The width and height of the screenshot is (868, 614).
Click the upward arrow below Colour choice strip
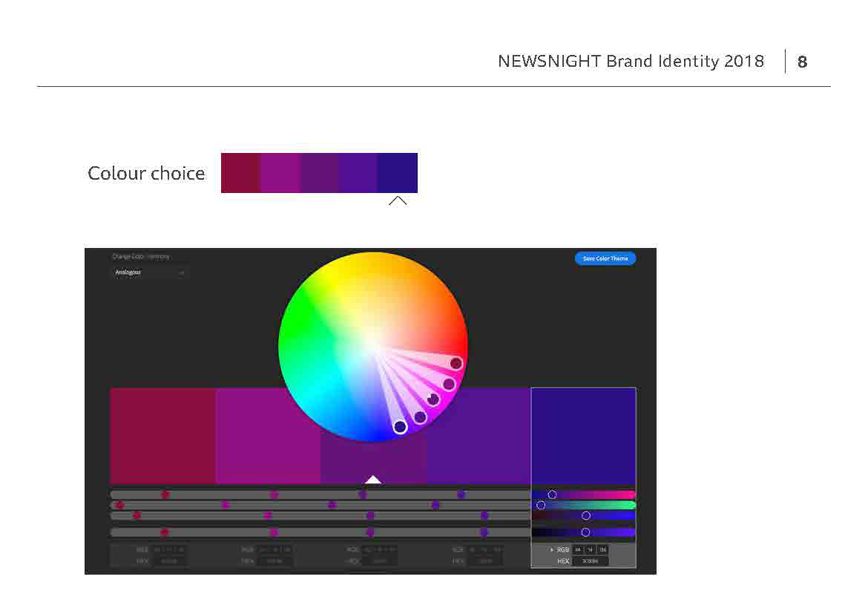coord(398,201)
